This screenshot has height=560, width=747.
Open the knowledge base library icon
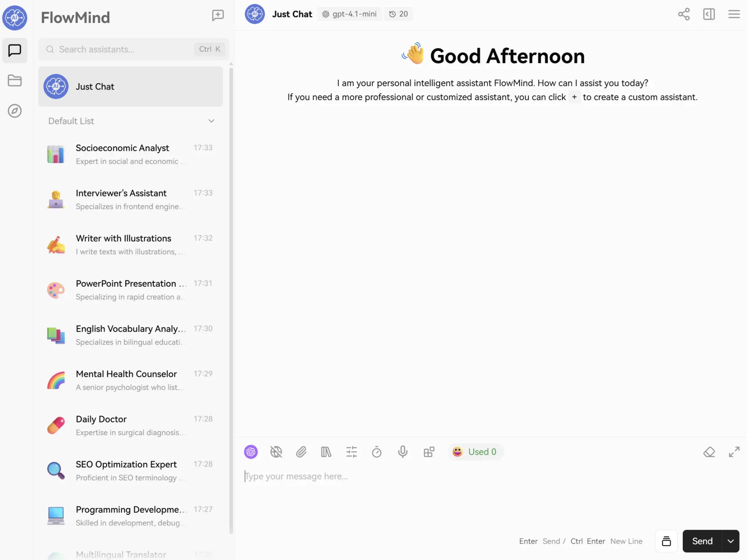pyautogui.click(x=326, y=452)
